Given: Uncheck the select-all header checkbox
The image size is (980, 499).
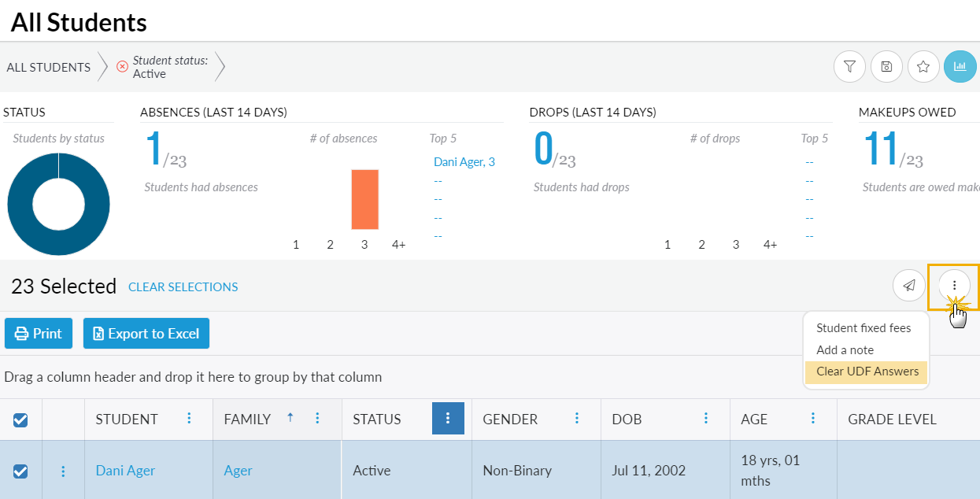Looking at the screenshot, I should [20, 420].
